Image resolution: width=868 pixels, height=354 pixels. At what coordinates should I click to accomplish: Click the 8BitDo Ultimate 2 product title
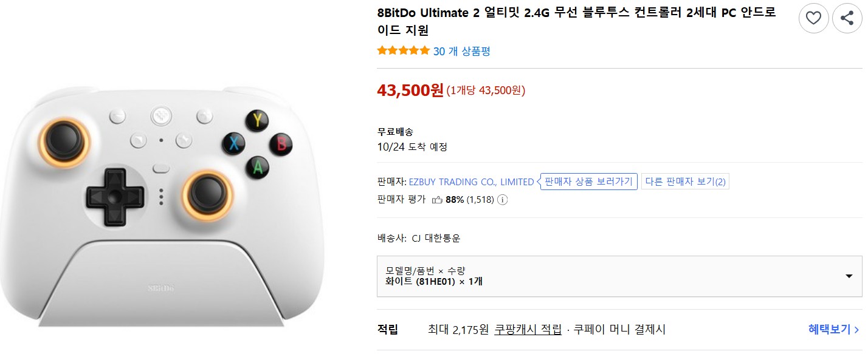(x=577, y=21)
